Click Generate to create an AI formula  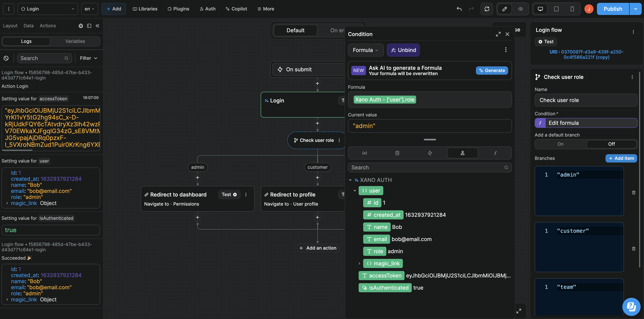coord(491,70)
